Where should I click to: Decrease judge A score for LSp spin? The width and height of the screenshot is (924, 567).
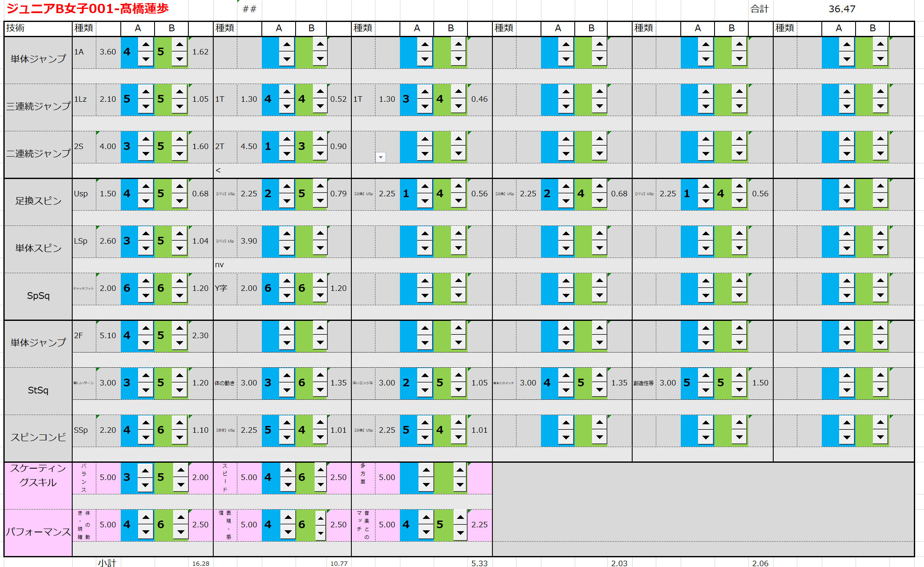tap(146, 248)
